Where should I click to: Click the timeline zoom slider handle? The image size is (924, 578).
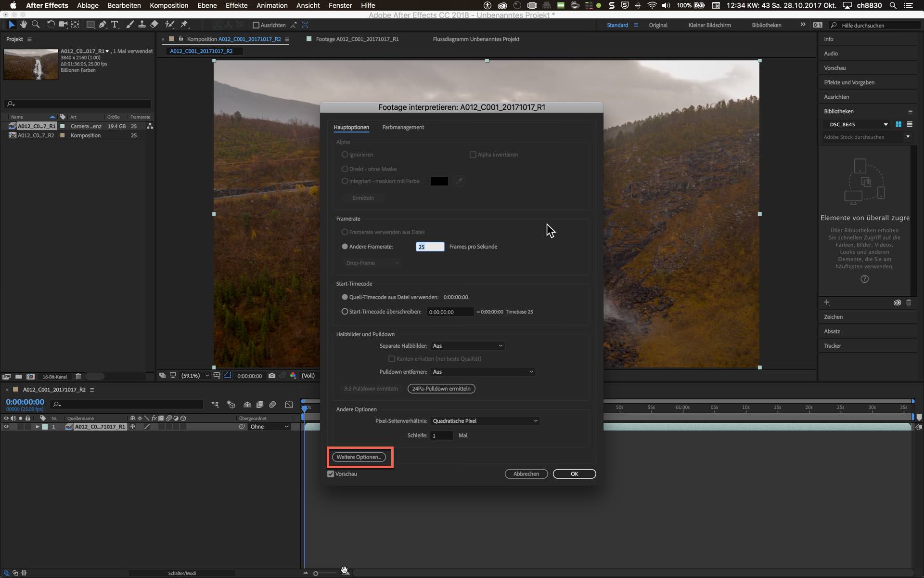316,573
